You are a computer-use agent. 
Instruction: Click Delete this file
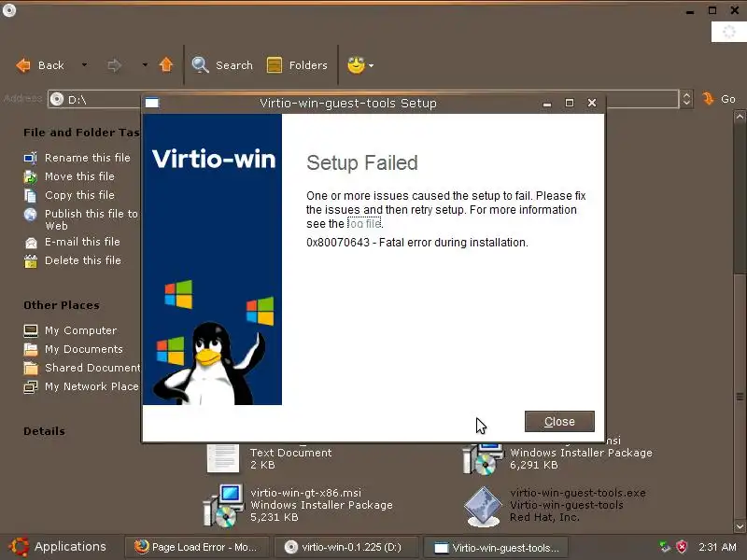point(83,260)
